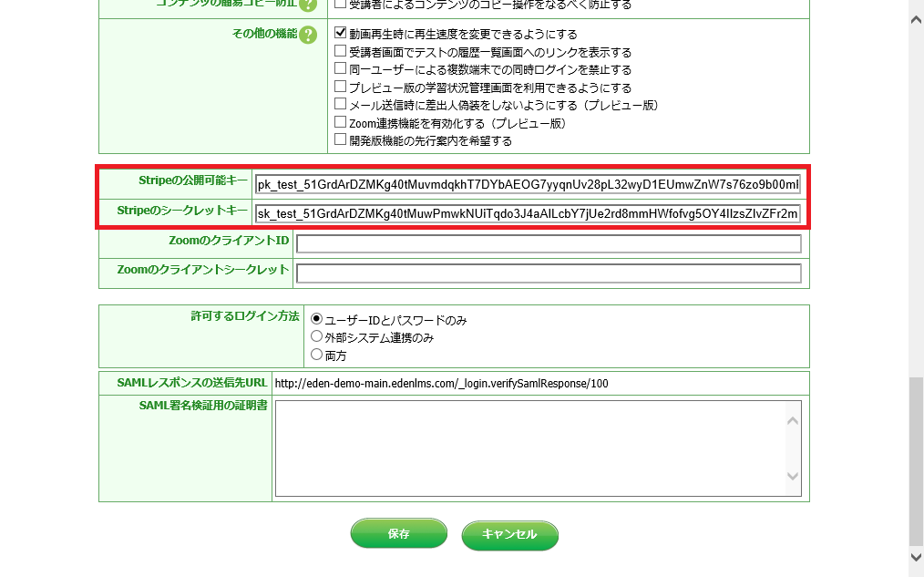924x577 pixels.
Task: Click the Zoomのクライアントシークレット label
Action: (x=203, y=270)
